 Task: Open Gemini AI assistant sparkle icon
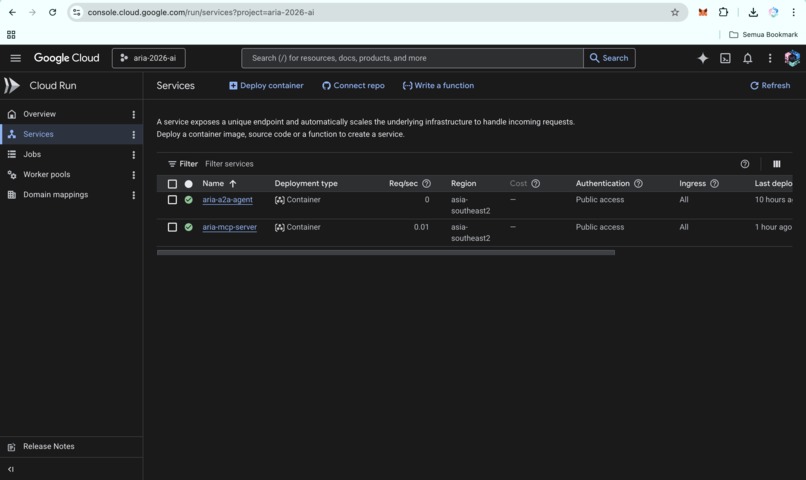[703, 58]
